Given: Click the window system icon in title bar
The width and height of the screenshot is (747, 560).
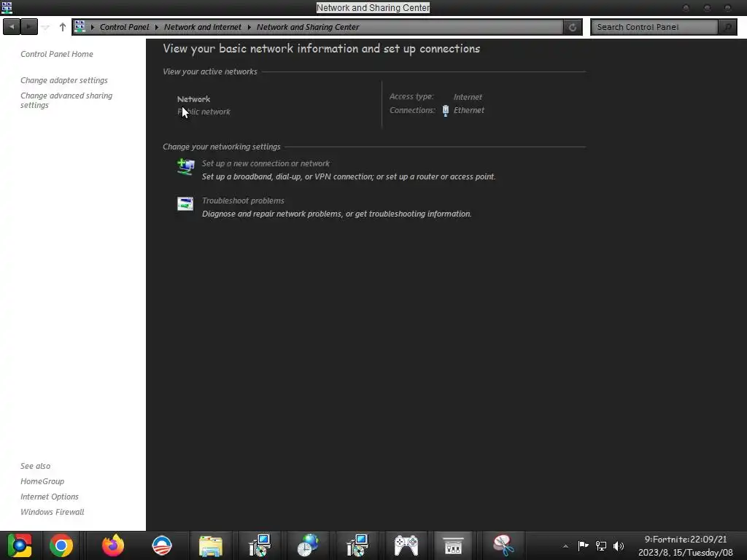Looking at the screenshot, I should [7, 7].
